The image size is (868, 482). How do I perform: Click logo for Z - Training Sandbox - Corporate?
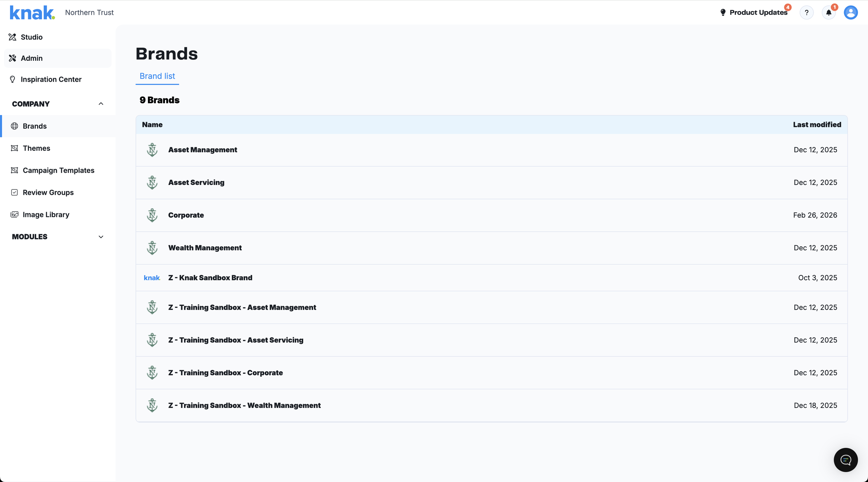(x=152, y=373)
